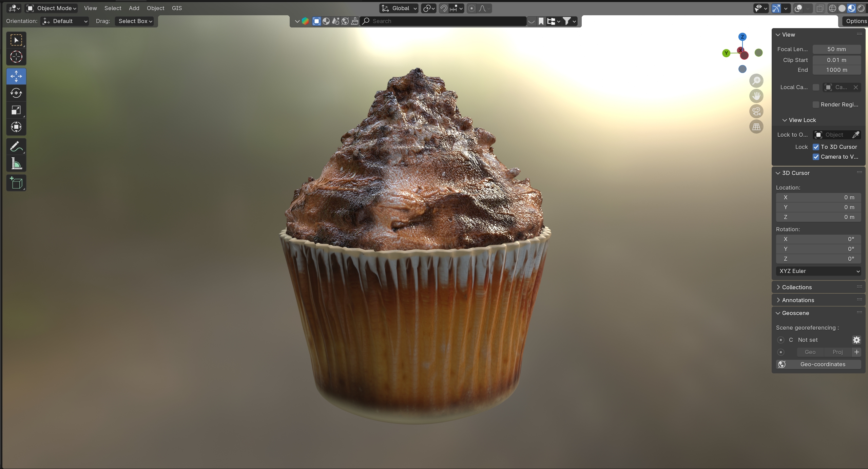Switch to orthographic grid view icon
The image size is (868, 469).
coord(756,127)
